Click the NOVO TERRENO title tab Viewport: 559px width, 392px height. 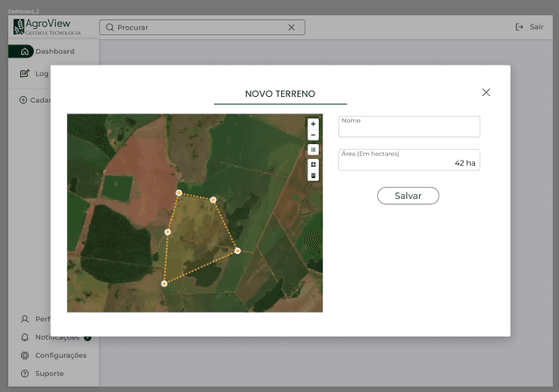tap(280, 93)
